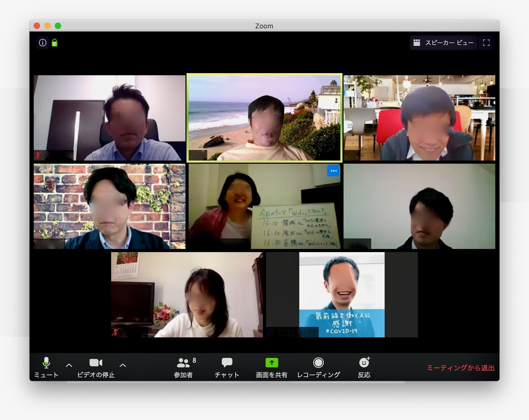The width and height of the screenshot is (529, 420).
Task: Click the green share screen icon
Action: (x=272, y=363)
